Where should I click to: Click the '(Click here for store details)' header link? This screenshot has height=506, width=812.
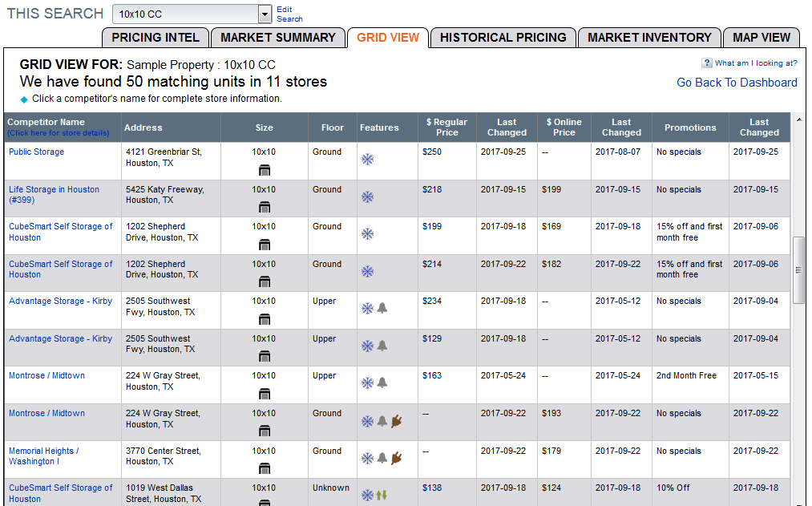point(59,133)
